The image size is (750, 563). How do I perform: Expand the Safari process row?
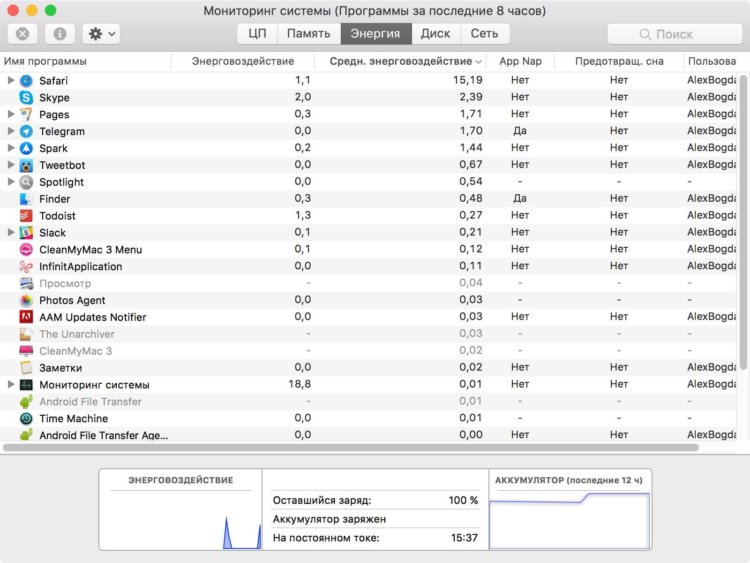(11, 80)
